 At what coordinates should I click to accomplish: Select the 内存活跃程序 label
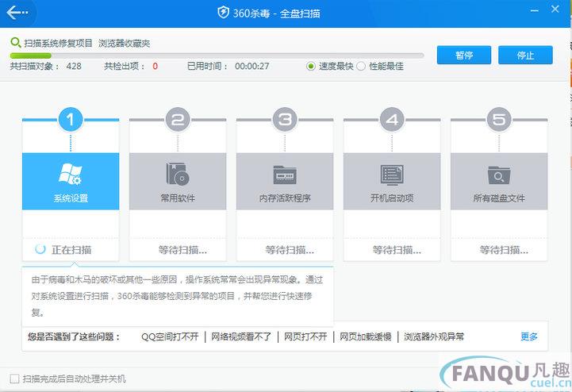(x=285, y=198)
